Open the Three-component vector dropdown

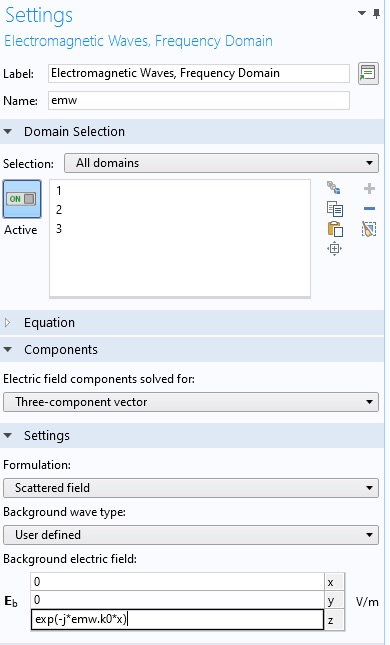pyautogui.click(x=191, y=402)
